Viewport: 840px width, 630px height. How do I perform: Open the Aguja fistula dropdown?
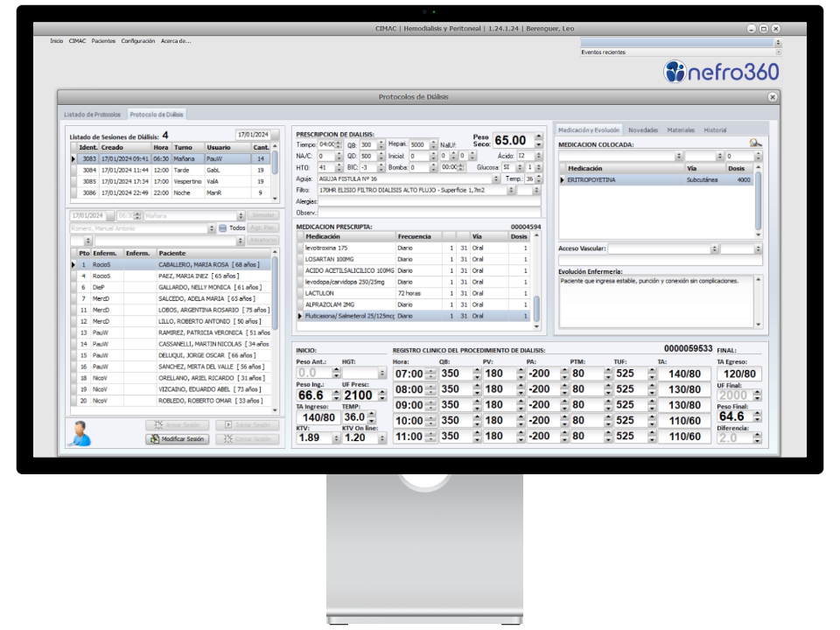point(496,178)
